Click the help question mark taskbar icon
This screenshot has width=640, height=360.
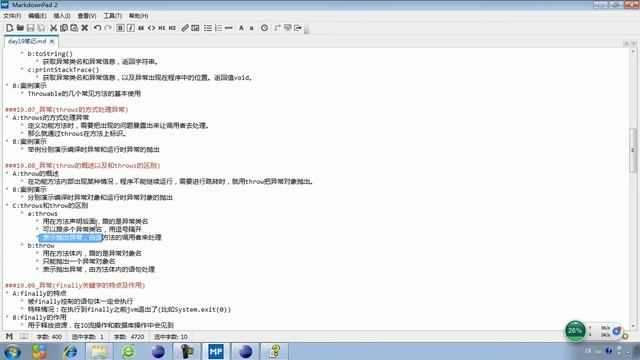[274, 351]
